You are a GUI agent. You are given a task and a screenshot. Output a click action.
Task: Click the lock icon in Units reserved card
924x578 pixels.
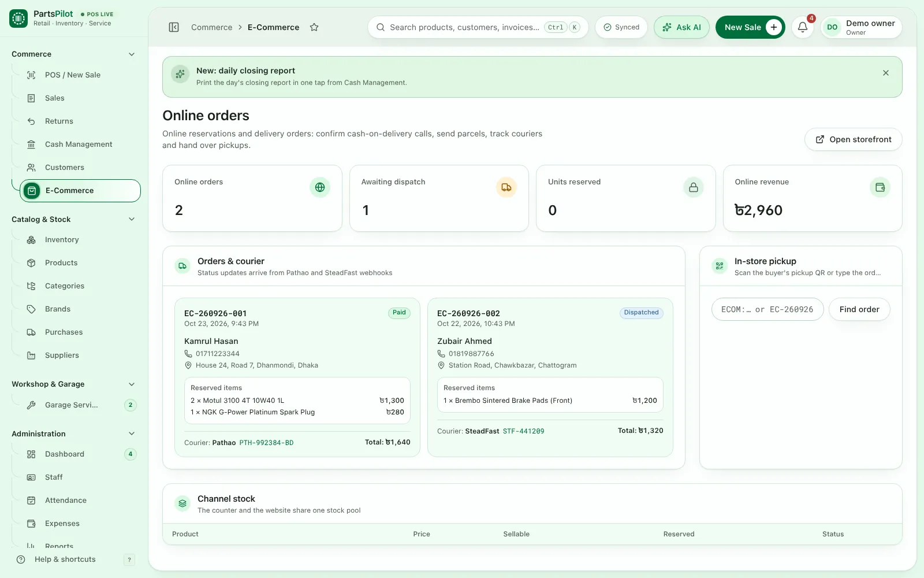click(x=694, y=187)
